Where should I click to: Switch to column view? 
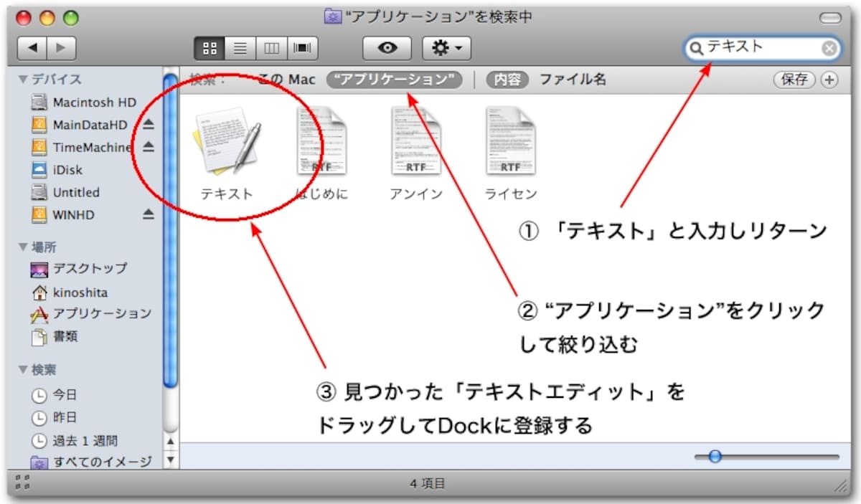pyautogui.click(x=271, y=48)
